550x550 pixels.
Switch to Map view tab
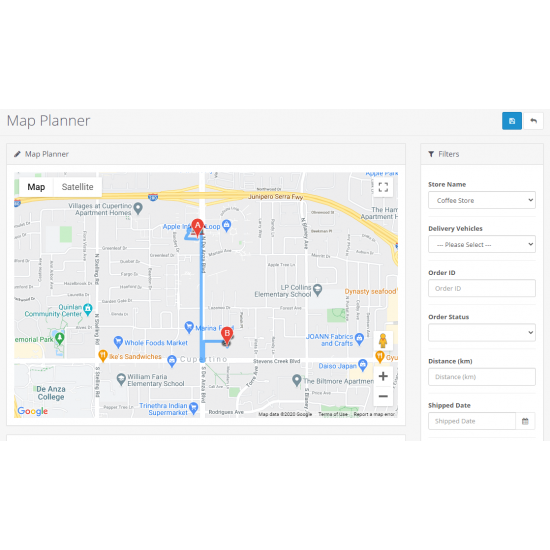(36, 187)
